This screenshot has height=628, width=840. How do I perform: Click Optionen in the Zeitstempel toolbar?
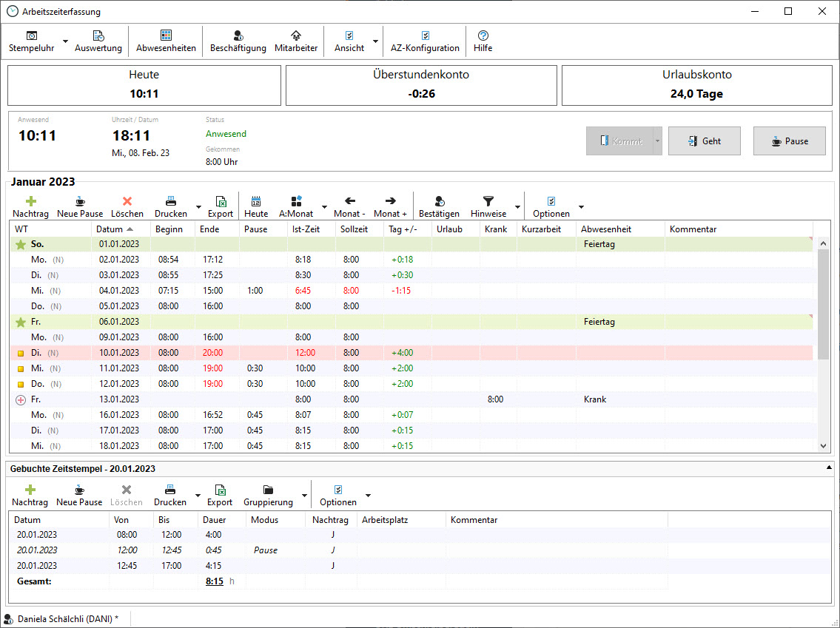338,496
